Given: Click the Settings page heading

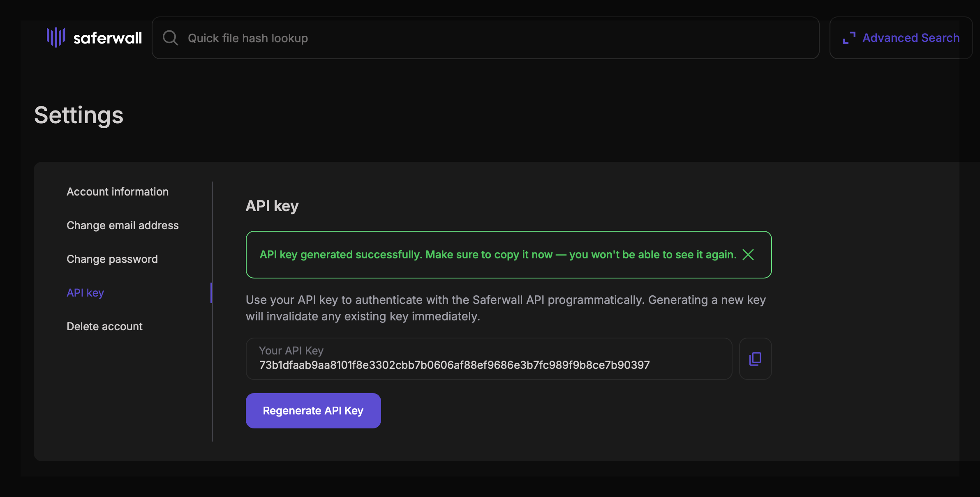Looking at the screenshot, I should click(79, 115).
